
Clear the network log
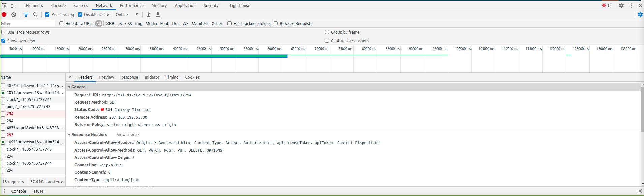pyautogui.click(x=13, y=14)
